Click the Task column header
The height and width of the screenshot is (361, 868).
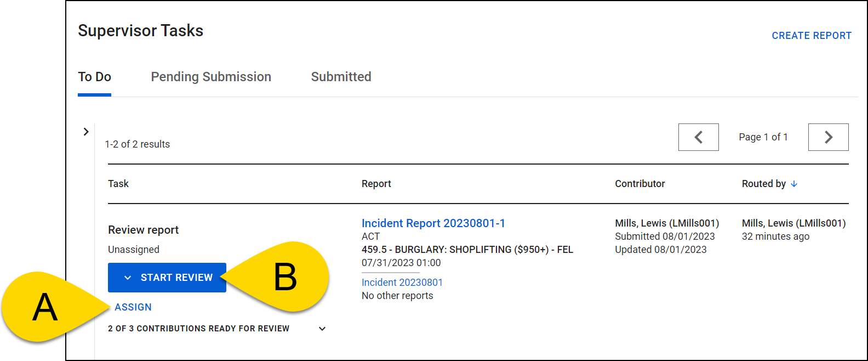[x=118, y=184]
